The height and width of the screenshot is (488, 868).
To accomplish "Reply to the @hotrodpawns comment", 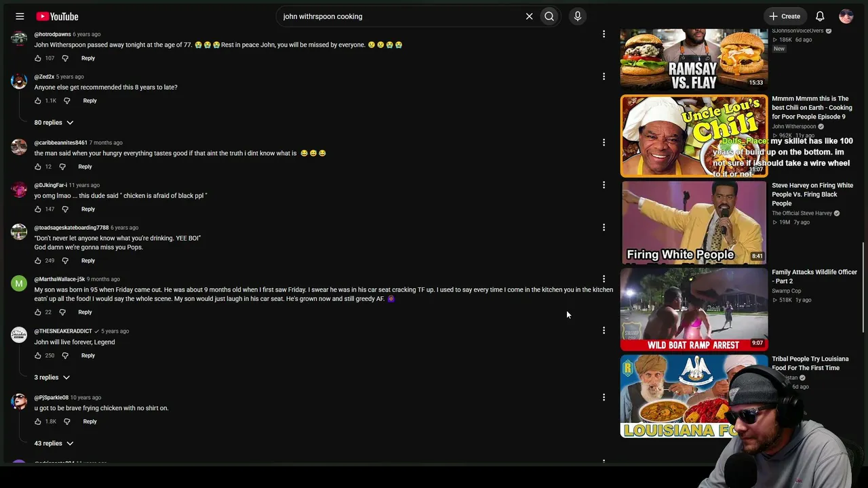I will (x=88, y=58).
